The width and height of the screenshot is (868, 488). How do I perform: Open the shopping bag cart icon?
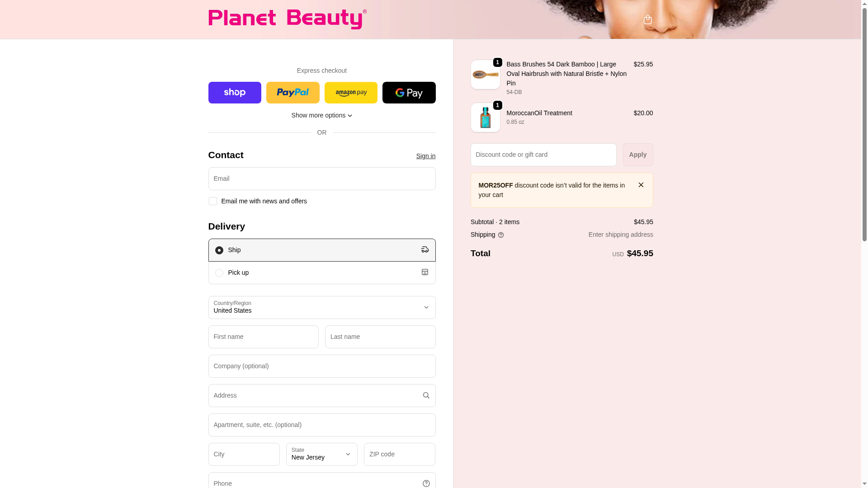(x=647, y=19)
